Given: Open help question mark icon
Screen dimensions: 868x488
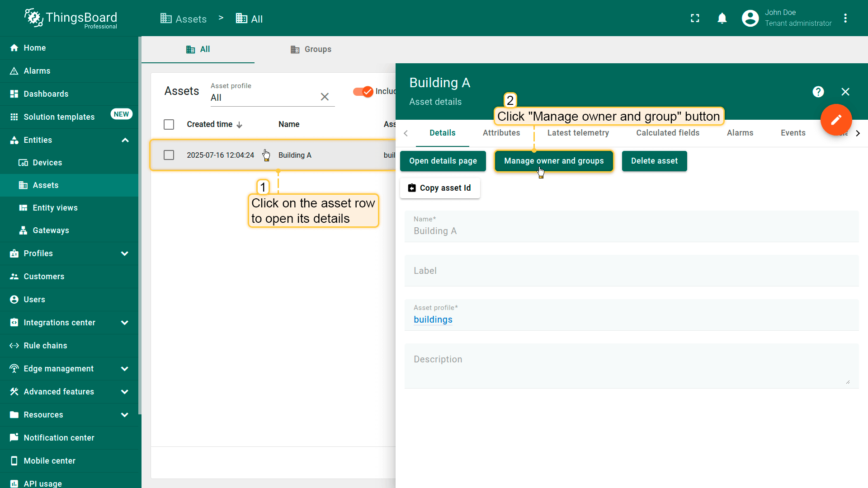Looking at the screenshot, I should tap(818, 92).
